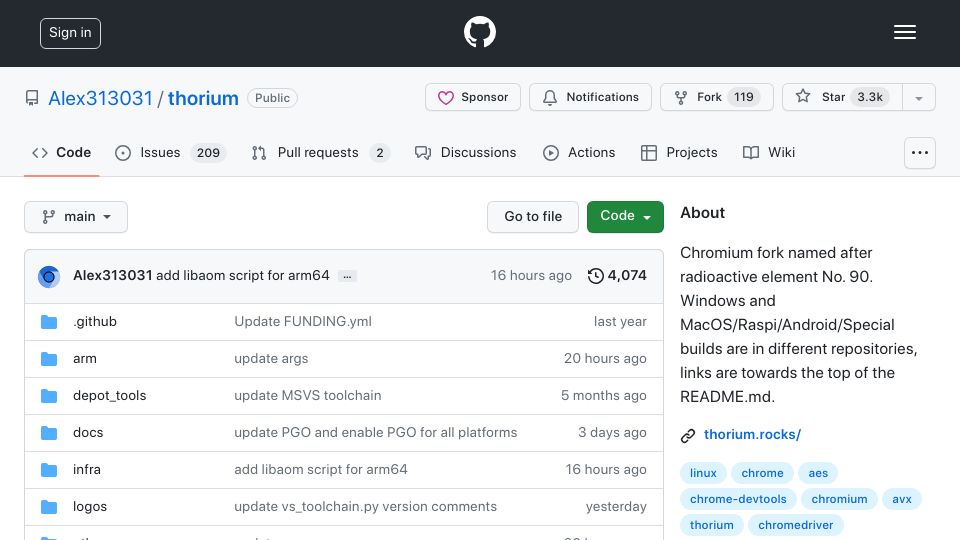Click the chrome-devtools topic tag
This screenshot has width=960, height=540.
pos(738,499)
